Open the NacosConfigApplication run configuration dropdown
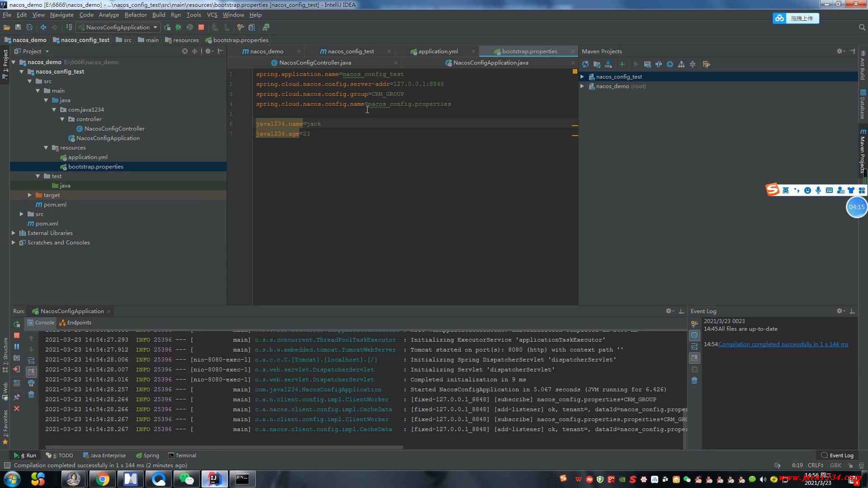Viewport: 868px width, 488px height. pos(118,28)
